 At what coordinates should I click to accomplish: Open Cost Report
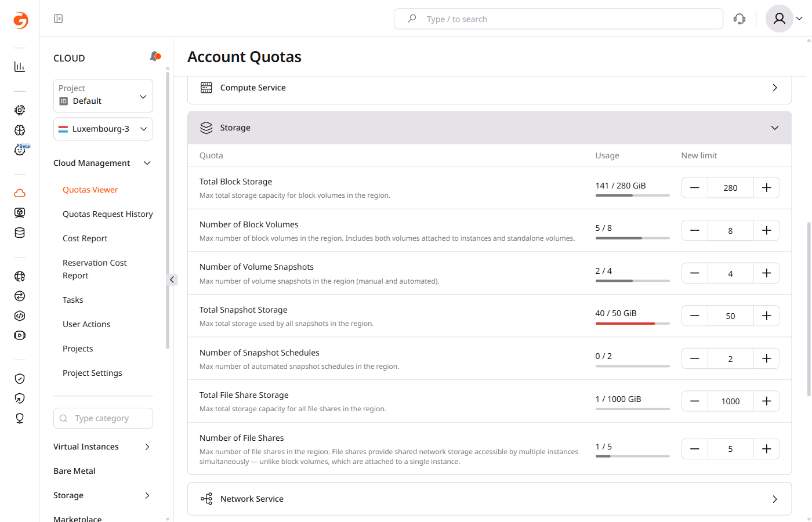click(x=85, y=238)
